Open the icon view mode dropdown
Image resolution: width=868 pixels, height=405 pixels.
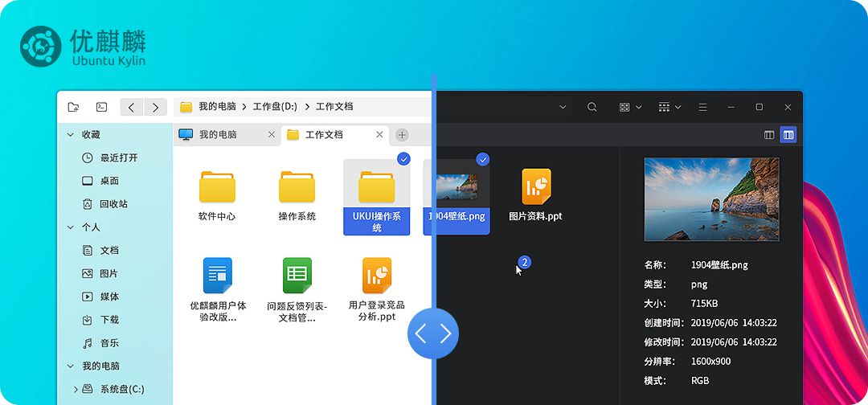click(630, 107)
